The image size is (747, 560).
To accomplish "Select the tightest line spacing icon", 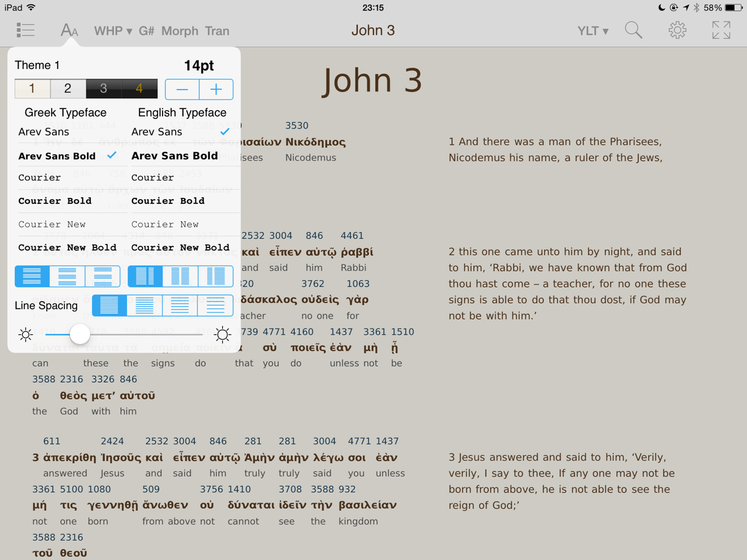I will tap(110, 306).
